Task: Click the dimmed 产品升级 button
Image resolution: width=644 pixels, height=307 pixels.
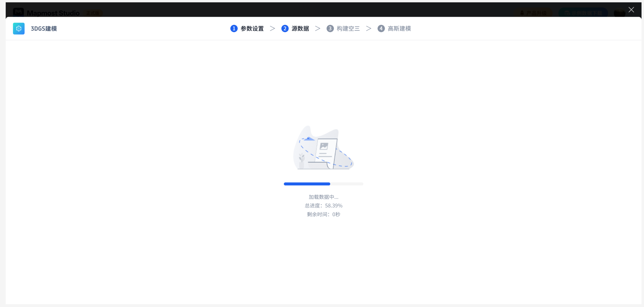Action: click(x=533, y=13)
